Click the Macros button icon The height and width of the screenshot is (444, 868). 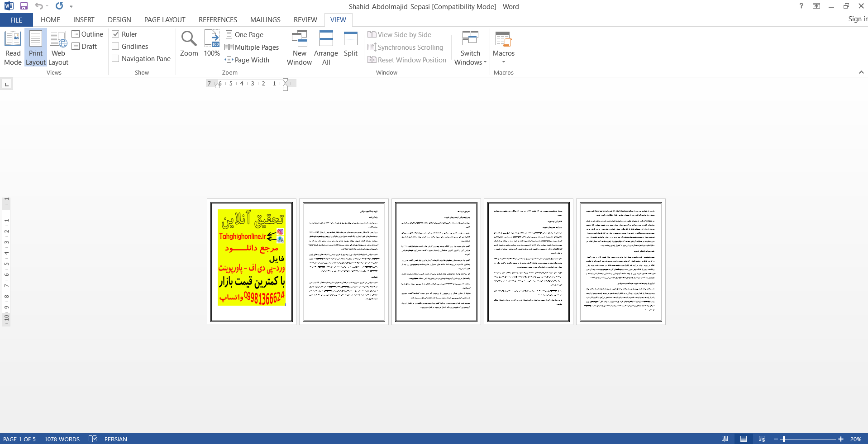[x=503, y=39]
